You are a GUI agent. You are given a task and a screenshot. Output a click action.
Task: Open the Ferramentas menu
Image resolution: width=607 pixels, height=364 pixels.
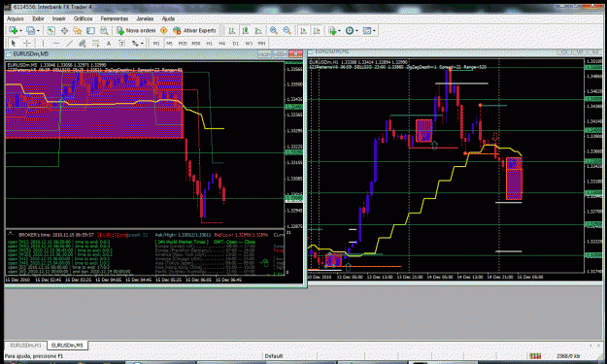(x=115, y=18)
